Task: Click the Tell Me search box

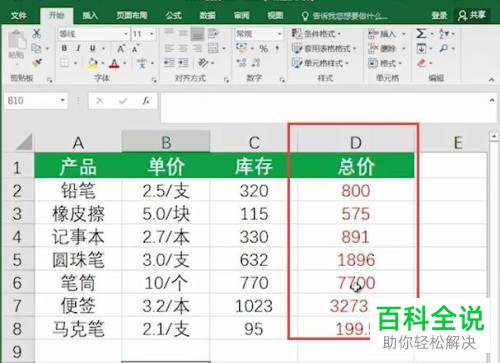Action: click(x=345, y=16)
